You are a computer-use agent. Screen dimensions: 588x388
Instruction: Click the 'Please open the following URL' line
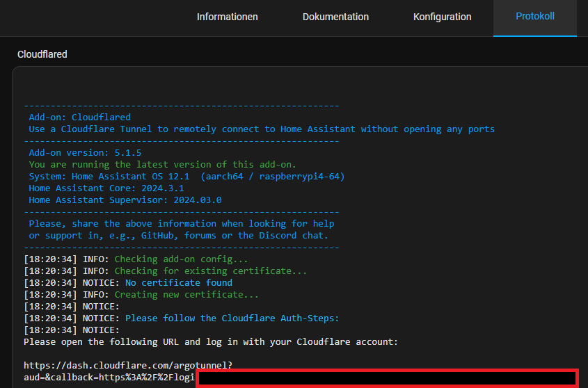click(210, 342)
